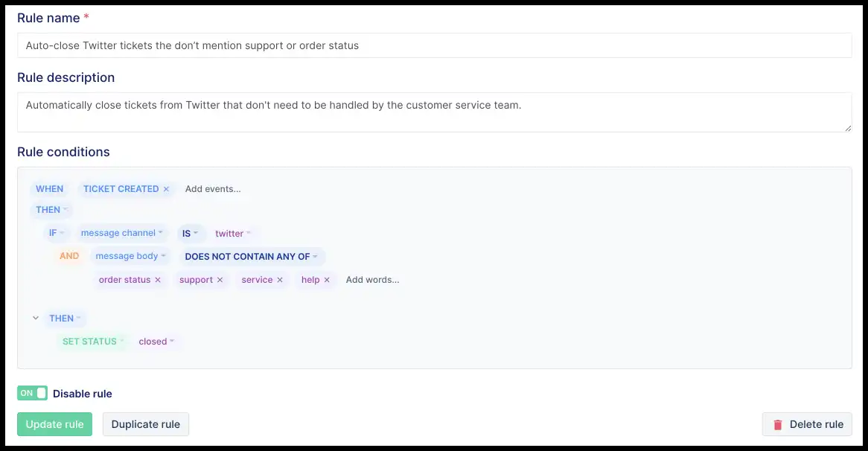Toggle the Disable rule switch off
Viewport: 868px width, 451px height.
pyautogui.click(x=32, y=393)
